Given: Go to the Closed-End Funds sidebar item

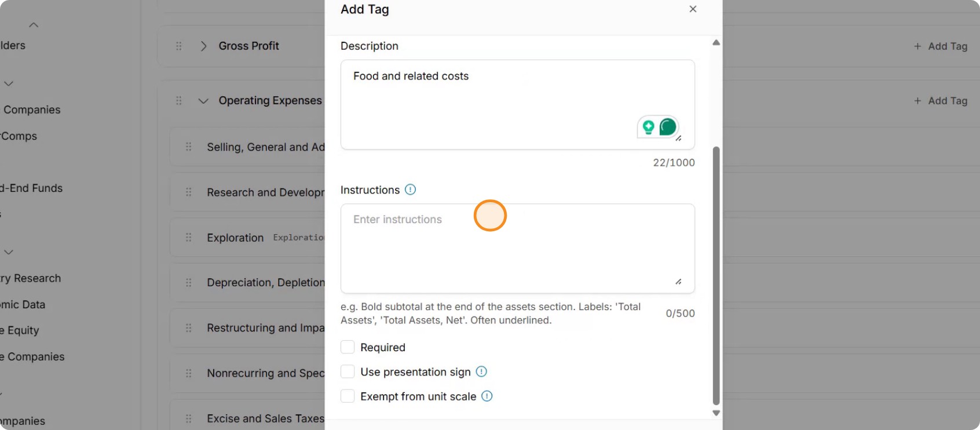Looking at the screenshot, I should click(x=31, y=188).
